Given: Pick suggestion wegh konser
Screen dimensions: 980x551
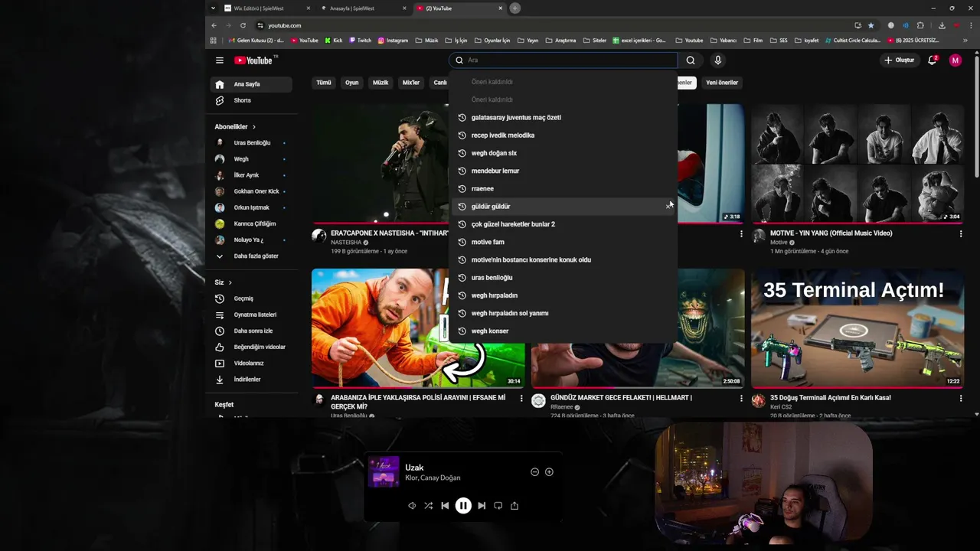Looking at the screenshot, I should (x=563, y=331).
